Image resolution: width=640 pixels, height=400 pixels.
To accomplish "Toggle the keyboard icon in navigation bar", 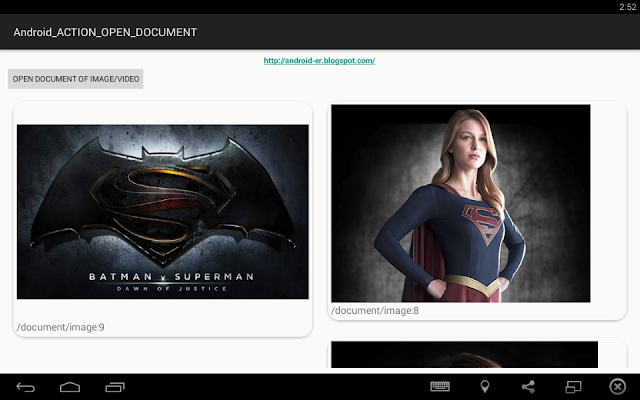I will (x=440, y=386).
